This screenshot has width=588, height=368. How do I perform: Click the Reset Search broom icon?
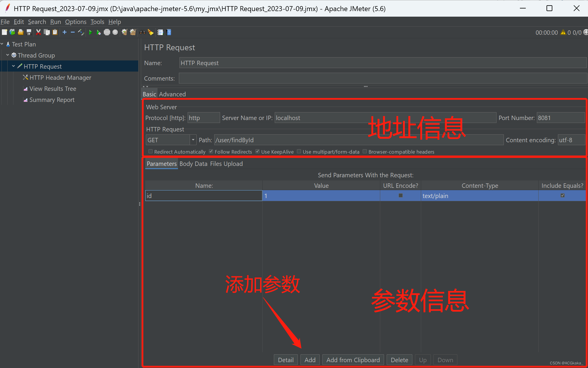[x=151, y=32]
